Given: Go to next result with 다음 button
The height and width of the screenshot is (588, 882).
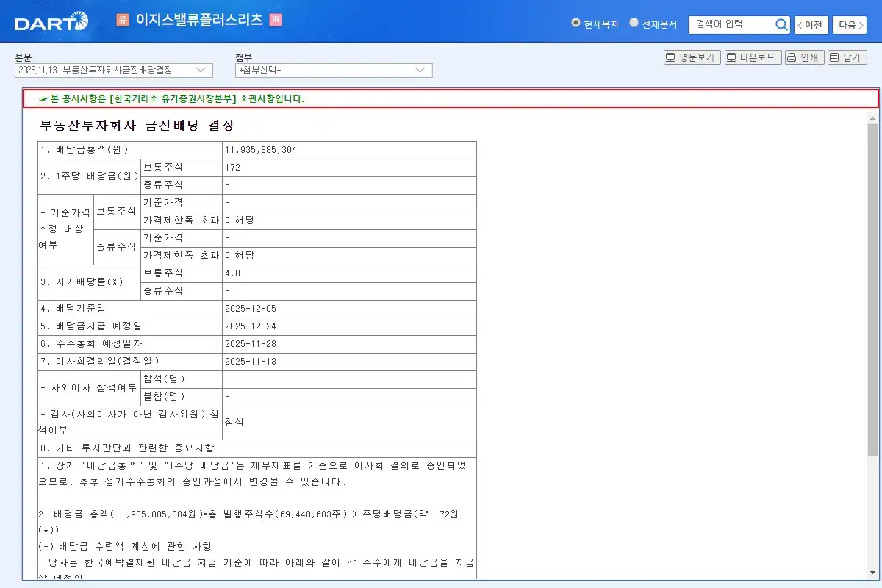Looking at the screenshot, I should pyautogui.click(x=850, y=25).
